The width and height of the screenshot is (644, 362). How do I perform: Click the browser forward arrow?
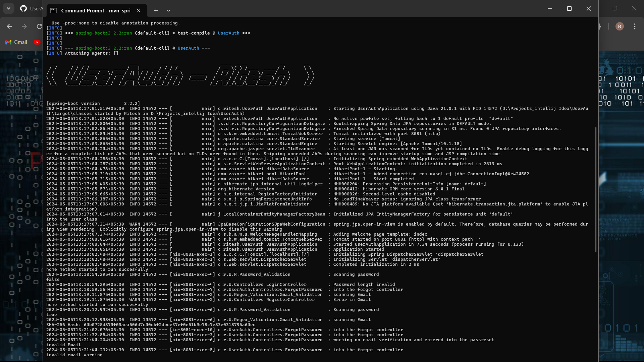click(x=24, y=26)
